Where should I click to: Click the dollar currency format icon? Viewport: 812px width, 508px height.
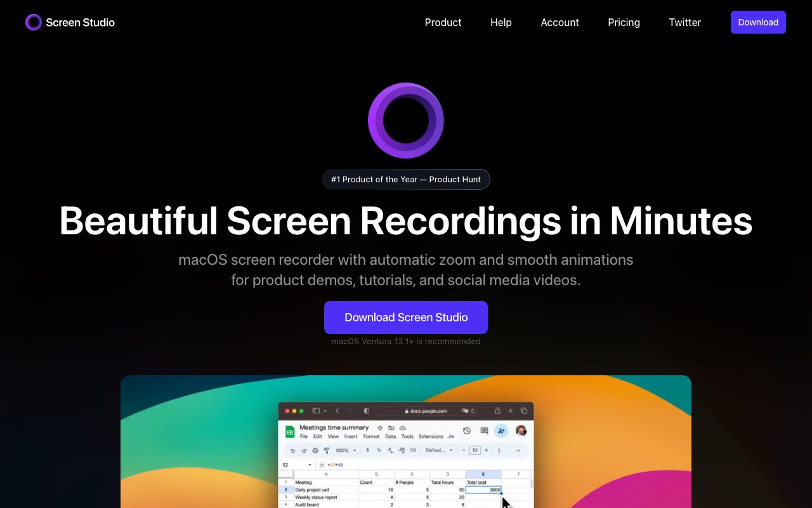click(368, 450)
